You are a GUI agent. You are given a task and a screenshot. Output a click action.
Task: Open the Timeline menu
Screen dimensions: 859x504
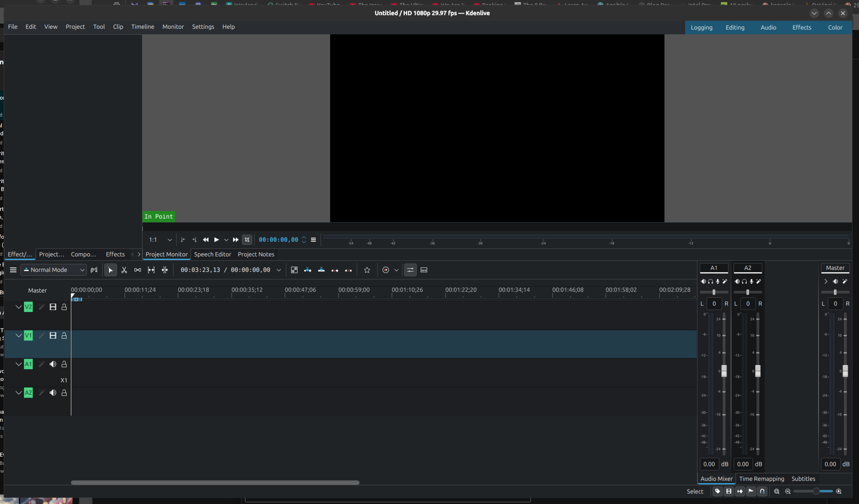click(x=143, y=26)
